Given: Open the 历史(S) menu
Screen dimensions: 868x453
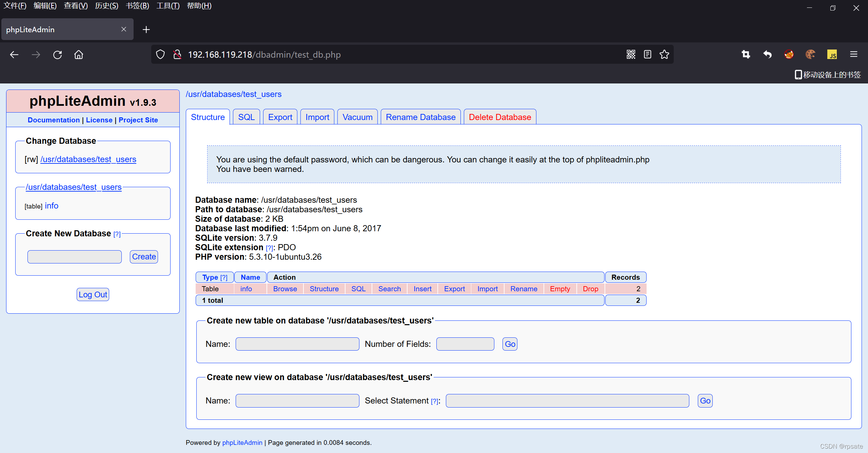Looking at the screenshot, I should pyautogui.click(x=106, y=6).
